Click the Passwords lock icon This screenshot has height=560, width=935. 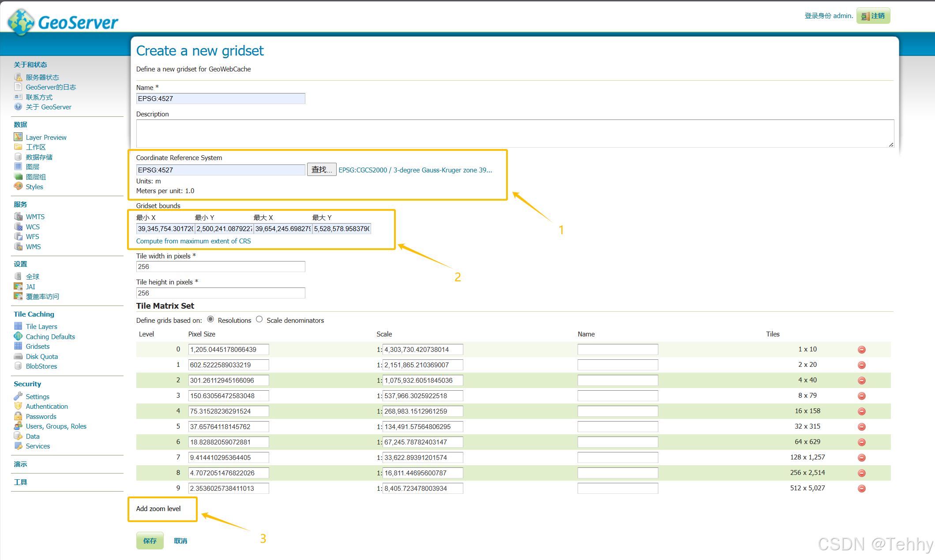tap(18, 416)
